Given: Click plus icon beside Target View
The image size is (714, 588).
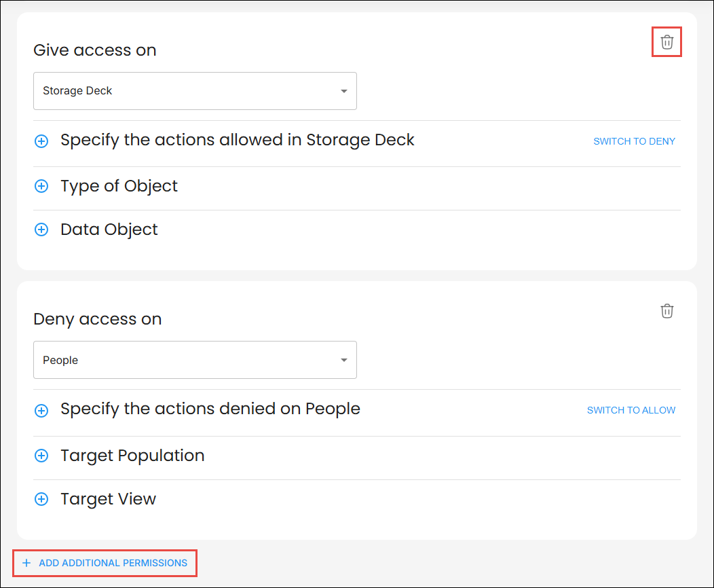Looking at the screenshot, I should pos(41,499).
